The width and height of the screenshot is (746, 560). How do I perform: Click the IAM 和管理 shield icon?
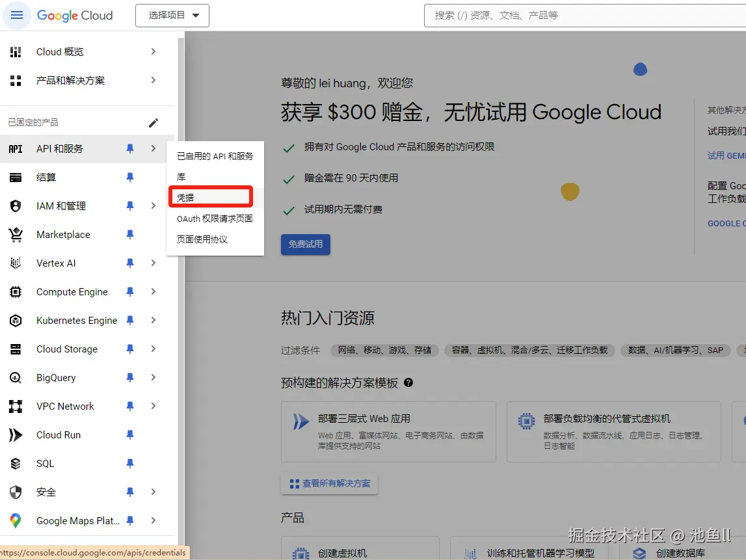click(x=16, y=206)
